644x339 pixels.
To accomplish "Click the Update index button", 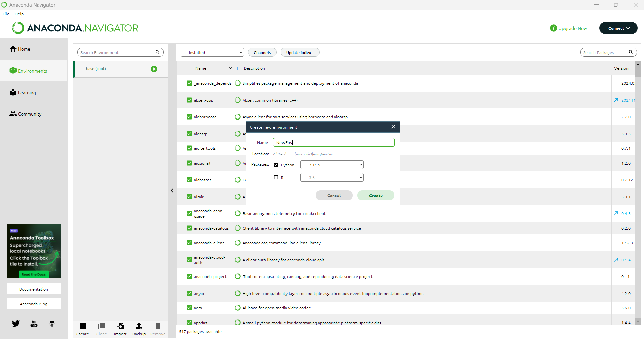I will [x=300, y=52].
